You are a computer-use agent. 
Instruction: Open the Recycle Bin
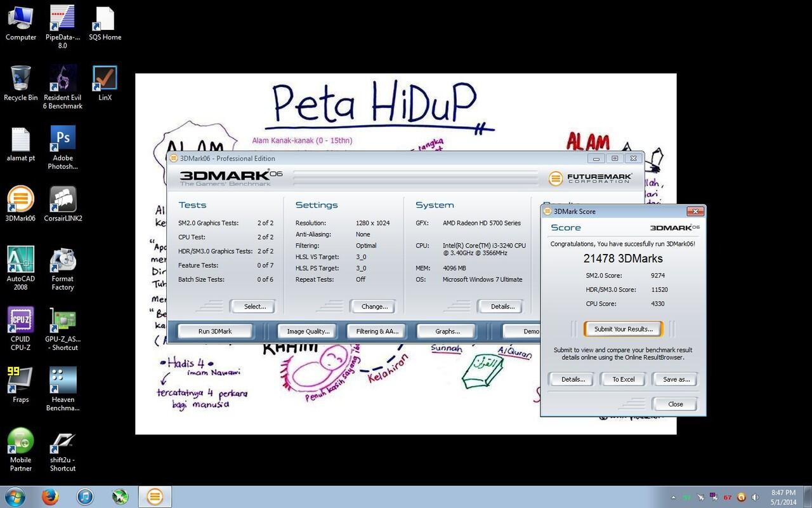(x=20, y=83)
